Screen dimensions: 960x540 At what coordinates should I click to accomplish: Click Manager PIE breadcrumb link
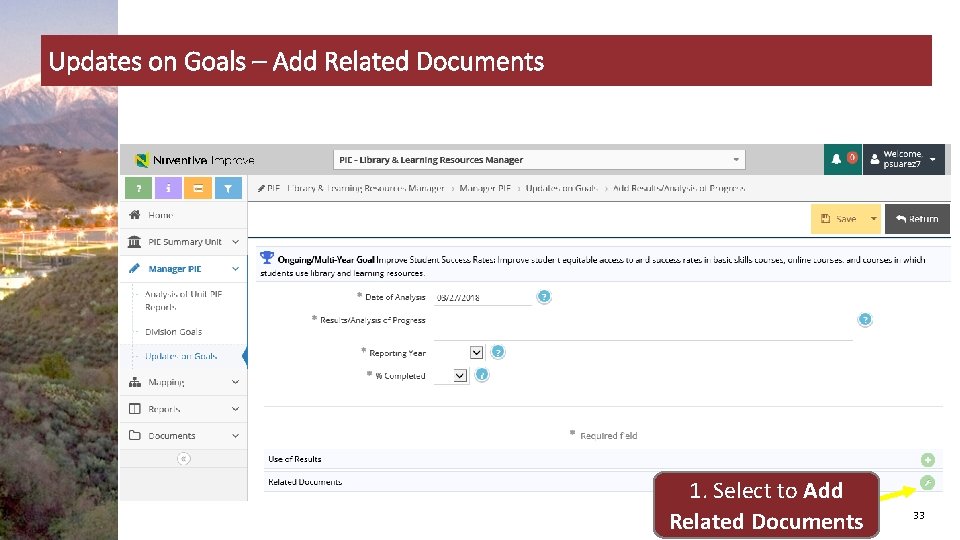point(485,188)
